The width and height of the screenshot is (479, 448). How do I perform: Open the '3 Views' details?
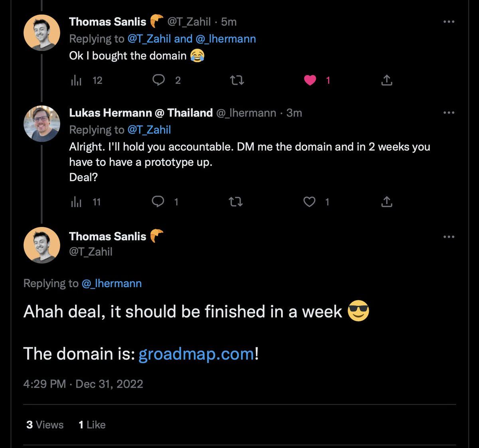click(45, 424)
